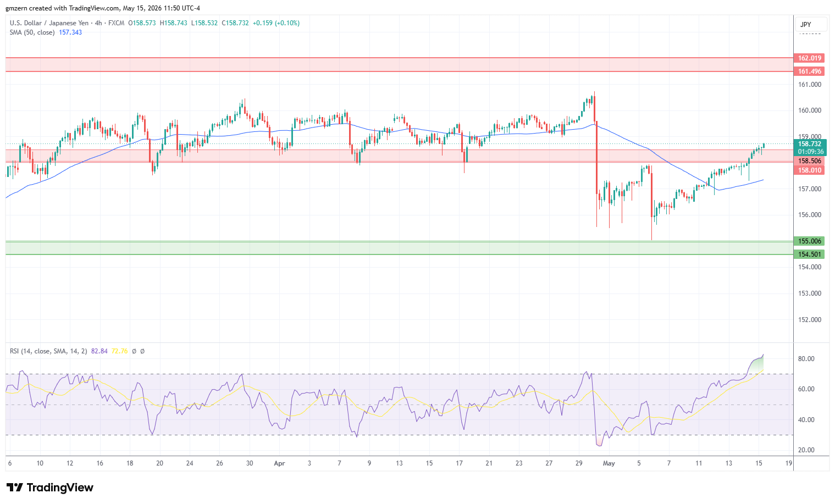
Task: Click the 158.010 red price label
Action: [x=810, y=170]
